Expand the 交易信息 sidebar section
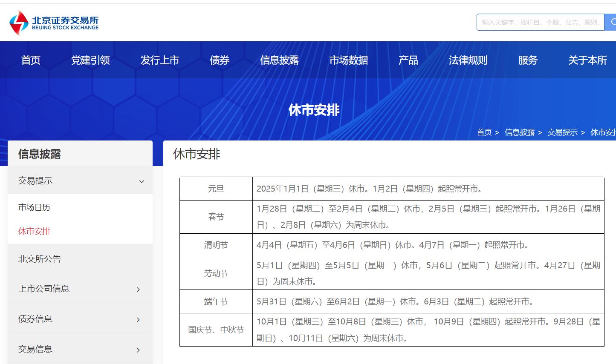This screenshot has width=616, height=364. point(137,350)
